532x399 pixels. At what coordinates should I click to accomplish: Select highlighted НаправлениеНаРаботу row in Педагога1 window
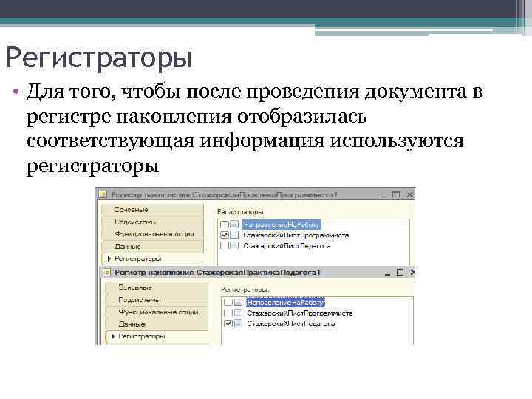coord(286,303)
